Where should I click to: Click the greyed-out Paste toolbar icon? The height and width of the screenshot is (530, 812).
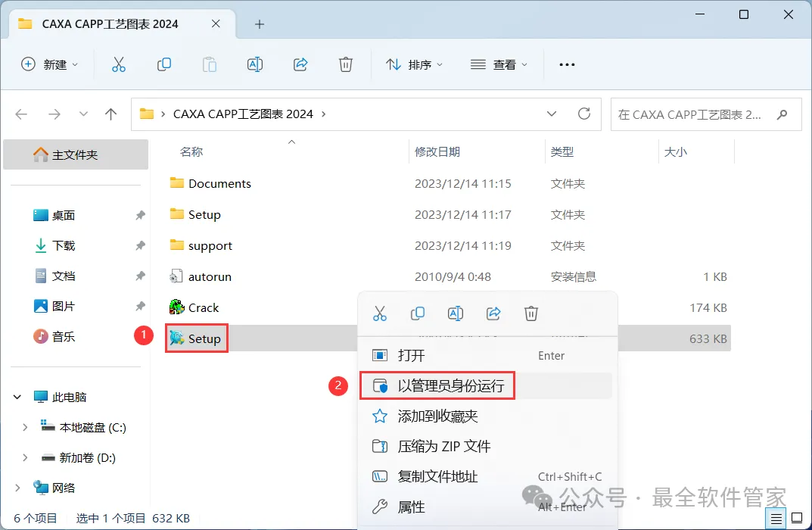(x=209, y=64)
